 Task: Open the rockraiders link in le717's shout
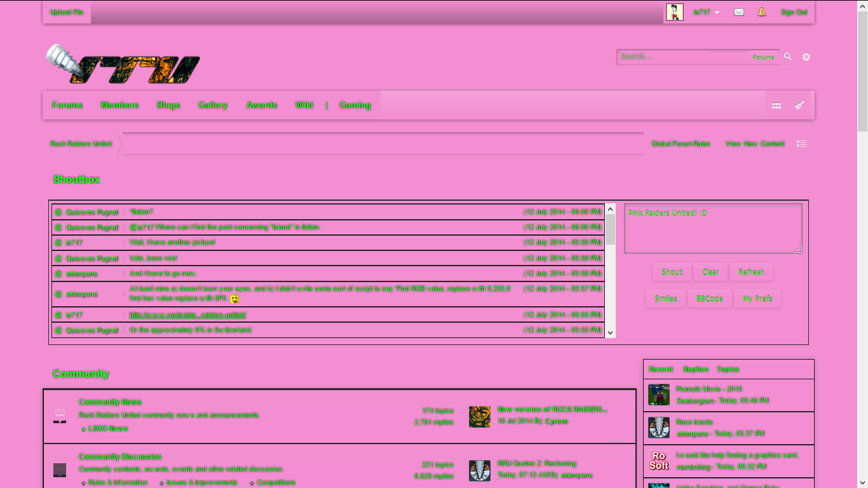tap(188, 315)
